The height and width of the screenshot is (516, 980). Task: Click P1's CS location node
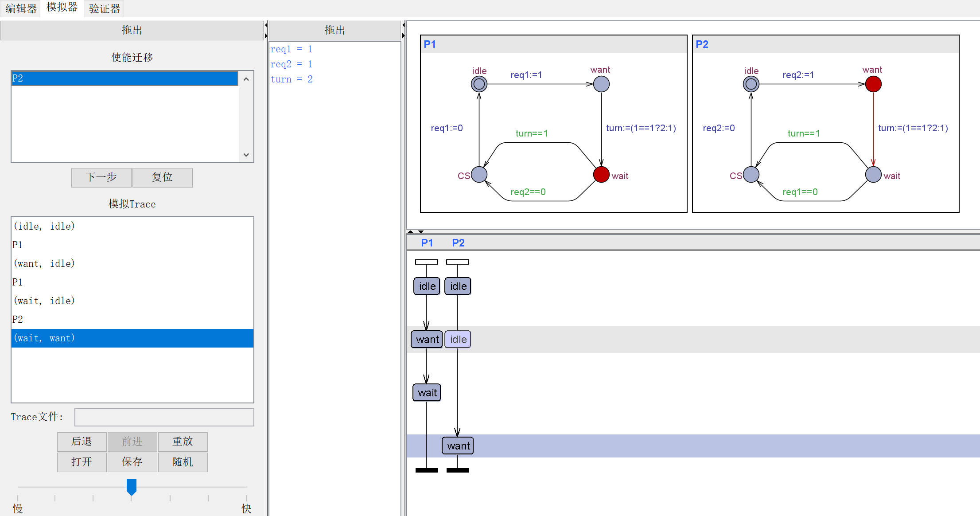(479, 174)
